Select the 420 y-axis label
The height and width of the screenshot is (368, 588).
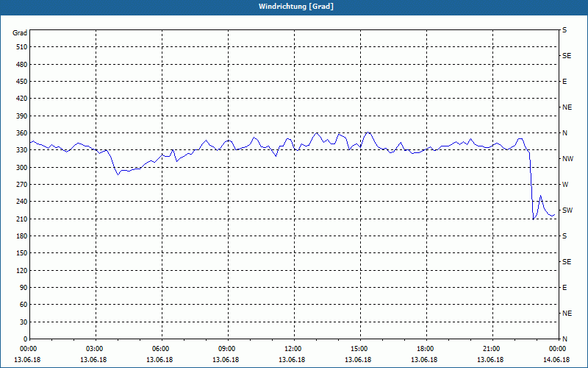pyautogui.click(x=22, y=99)
